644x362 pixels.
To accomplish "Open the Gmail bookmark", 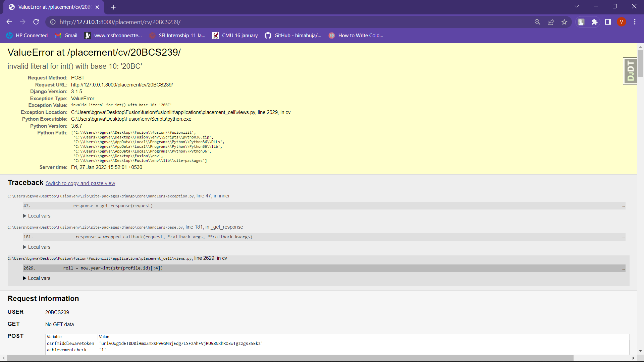I will tap(66, 36).
